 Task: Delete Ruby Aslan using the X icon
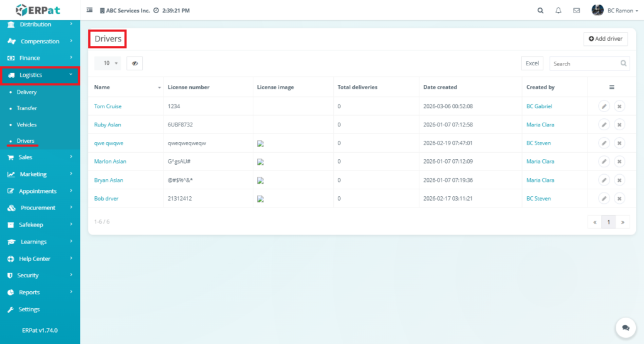pyautogui.click(x=619, y=125)
